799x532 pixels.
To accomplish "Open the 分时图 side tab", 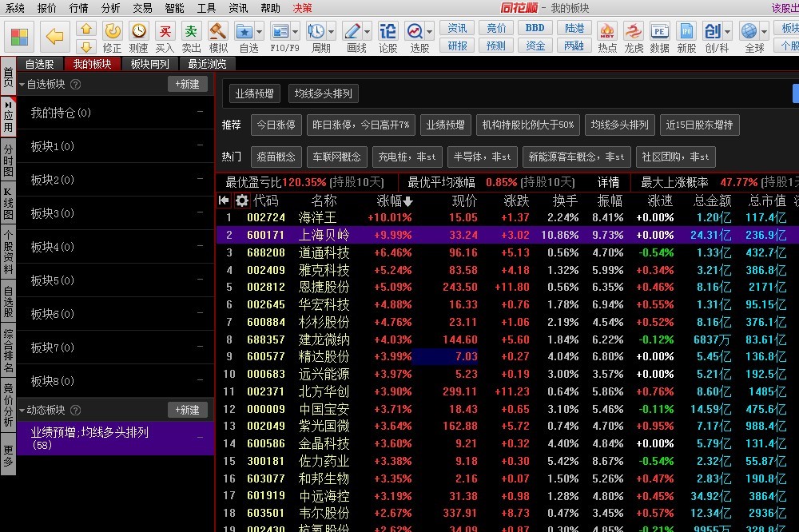I will [8, 160].
